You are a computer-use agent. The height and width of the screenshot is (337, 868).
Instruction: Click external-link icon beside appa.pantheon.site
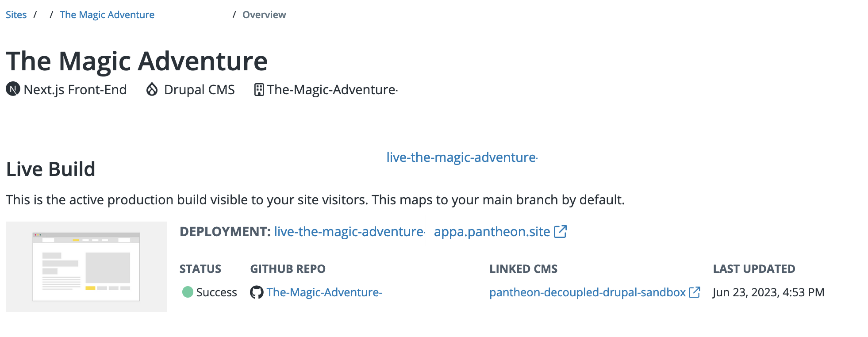point(561,231)
